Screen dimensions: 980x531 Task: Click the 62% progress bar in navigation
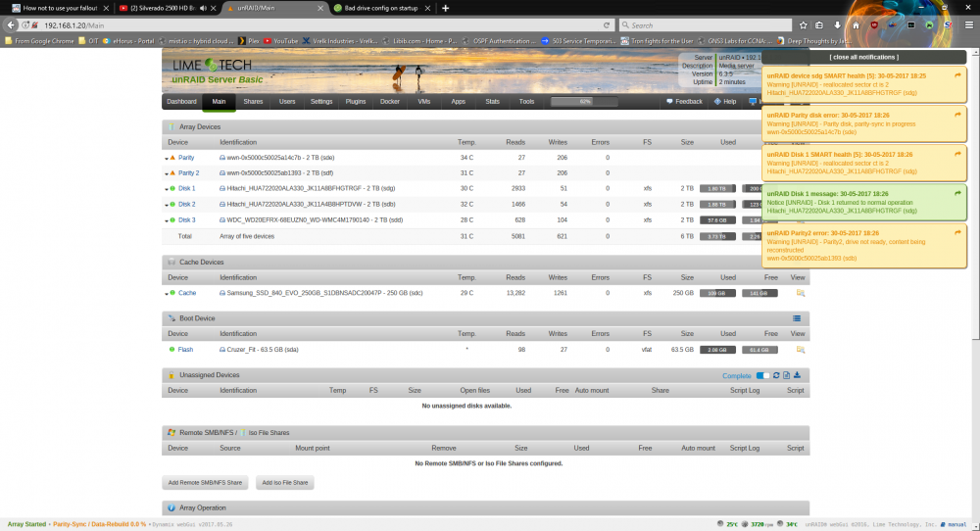pyautogui.click(x=584, y=101)
